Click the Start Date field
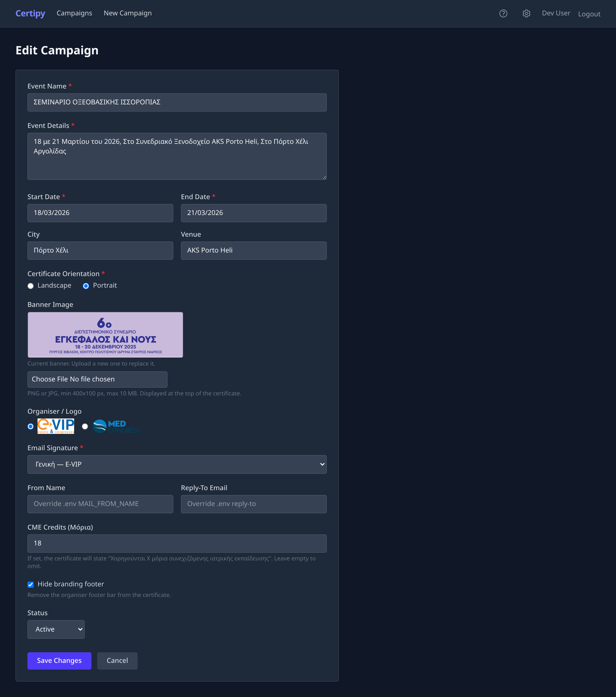The image size is (616, 697). click(100, 213)
